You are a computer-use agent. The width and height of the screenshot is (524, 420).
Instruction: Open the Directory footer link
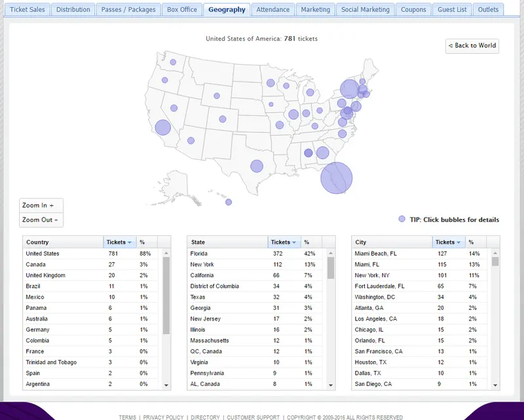[205, 417]
